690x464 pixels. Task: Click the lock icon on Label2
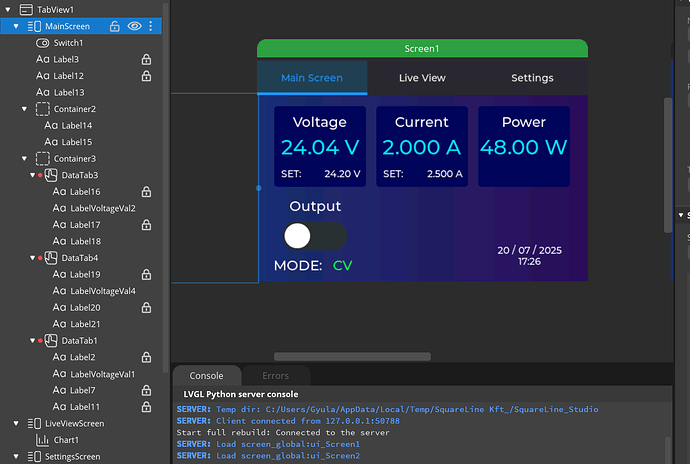pos(147,357)
